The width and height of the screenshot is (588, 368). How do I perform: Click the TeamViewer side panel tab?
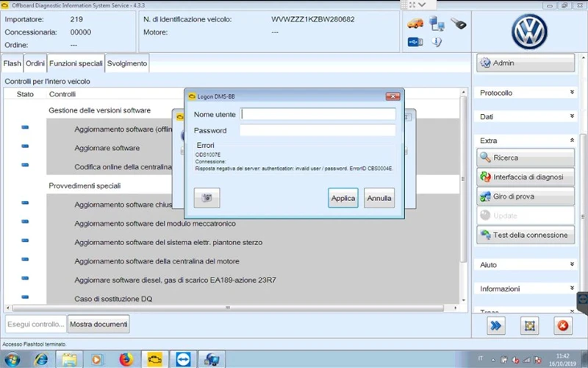(x=582, y=301)
